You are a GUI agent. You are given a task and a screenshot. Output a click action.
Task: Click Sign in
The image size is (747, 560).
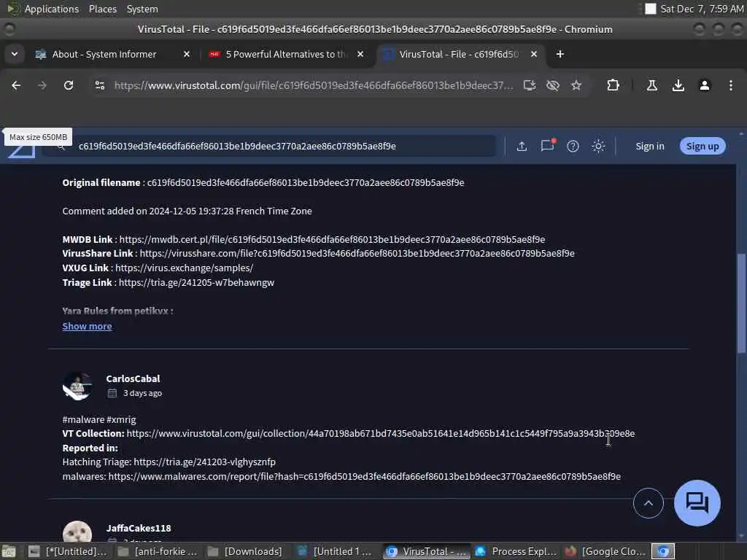650,146
